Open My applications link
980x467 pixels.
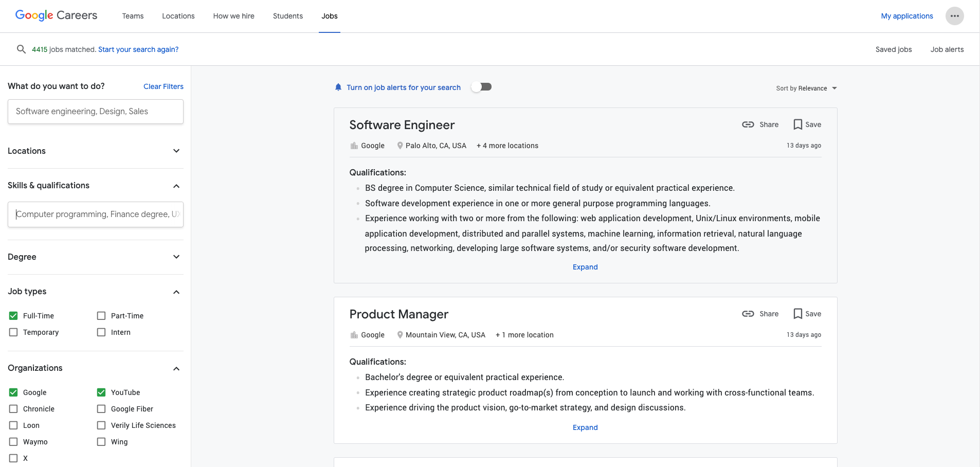tap(907, 16)
